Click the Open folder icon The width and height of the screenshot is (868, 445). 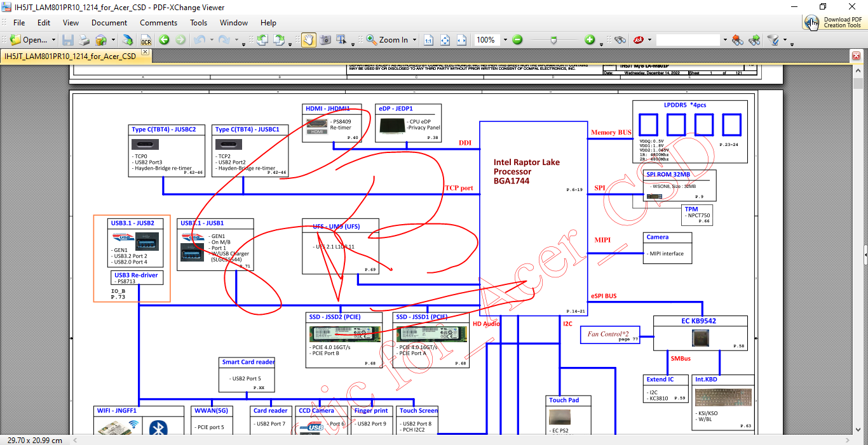(15, 39)
